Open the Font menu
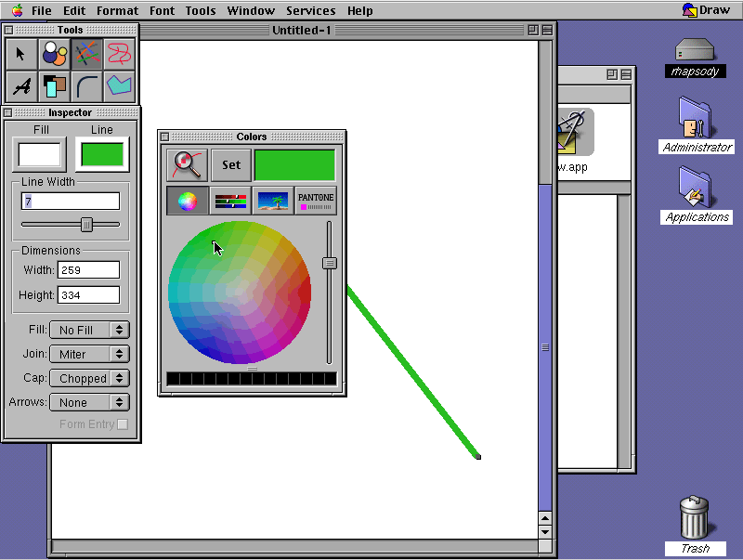This screenshot has height=560, width=743. pyautogui.click(x=162, y=10)
